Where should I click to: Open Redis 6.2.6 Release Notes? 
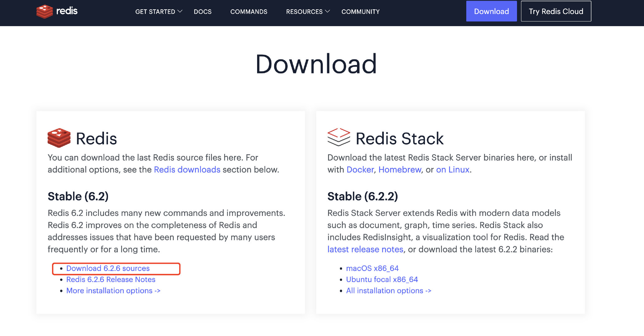pyautogui.click(x=111, y=279)
